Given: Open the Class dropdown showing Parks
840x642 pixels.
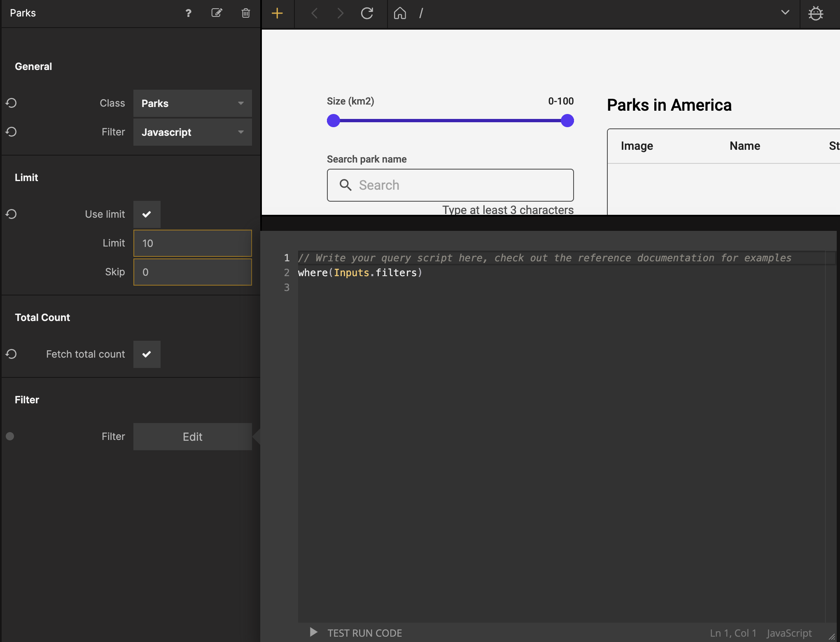Looking at the screenshot, I should 193,103.
